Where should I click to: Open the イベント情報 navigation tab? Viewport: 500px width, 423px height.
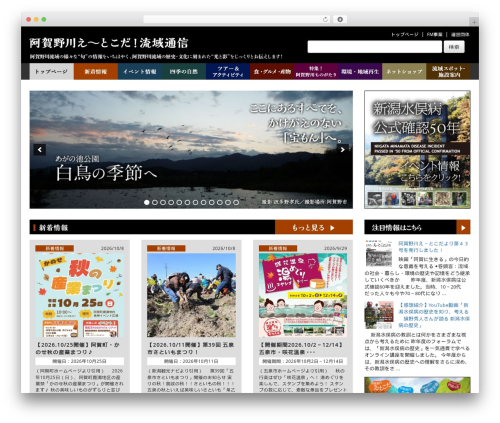pyautogui.click(x=140, y=71)
